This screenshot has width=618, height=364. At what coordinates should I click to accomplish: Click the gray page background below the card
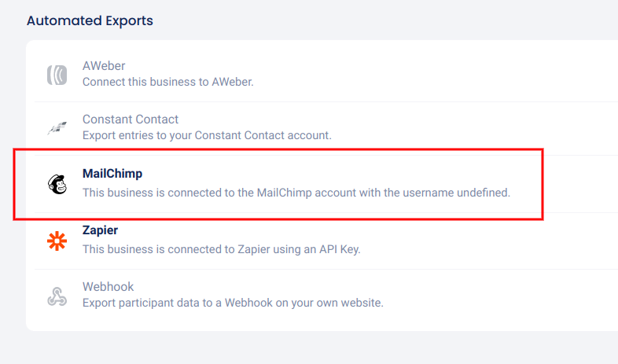(x=315, y=349)
